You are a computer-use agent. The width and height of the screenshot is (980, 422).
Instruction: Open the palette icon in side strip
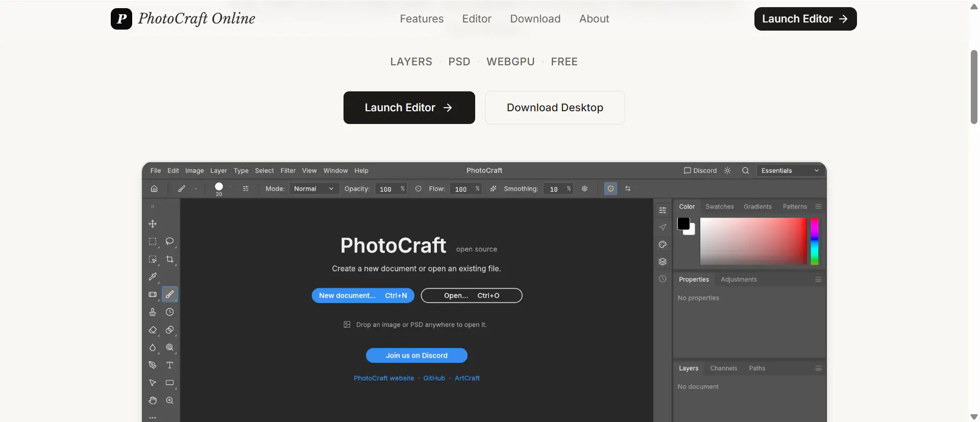pyautogui.click(x=663, y=244)
